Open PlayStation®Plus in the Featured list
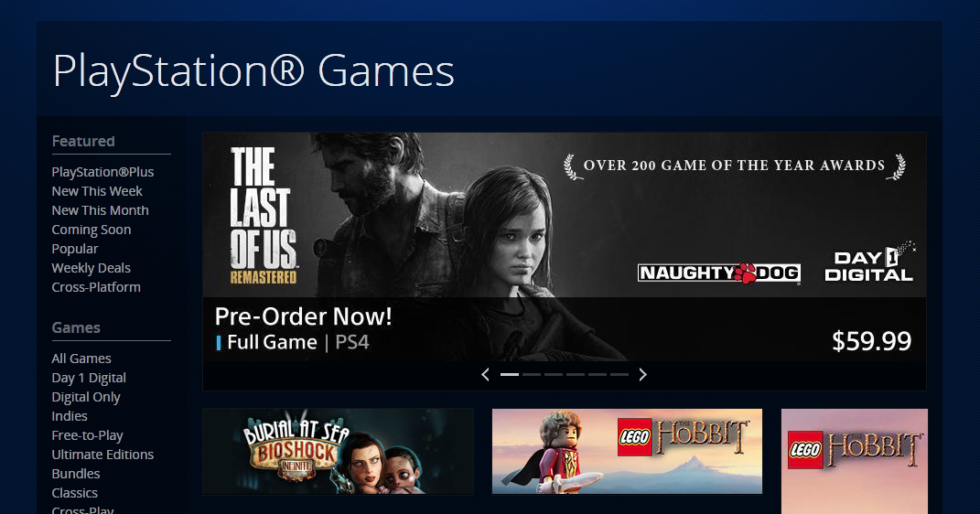 [102, 172]
